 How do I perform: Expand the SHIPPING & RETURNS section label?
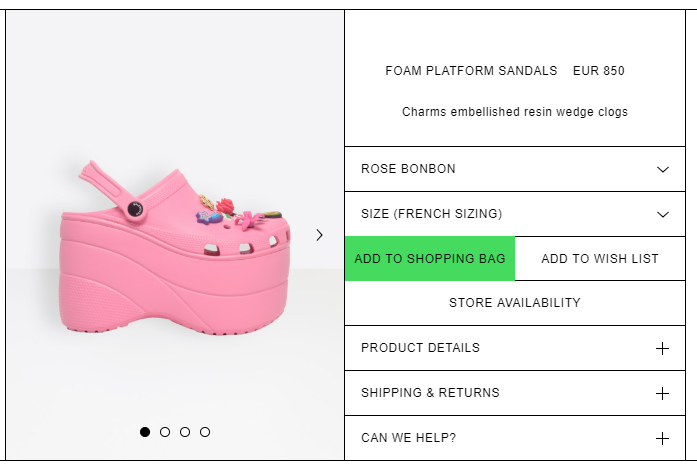pos(430,393)
